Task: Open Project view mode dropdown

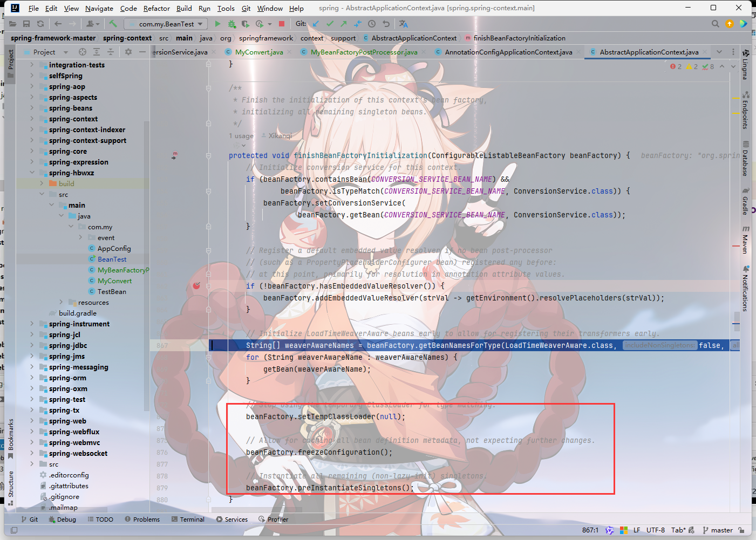Action: [x=66, y=52]
